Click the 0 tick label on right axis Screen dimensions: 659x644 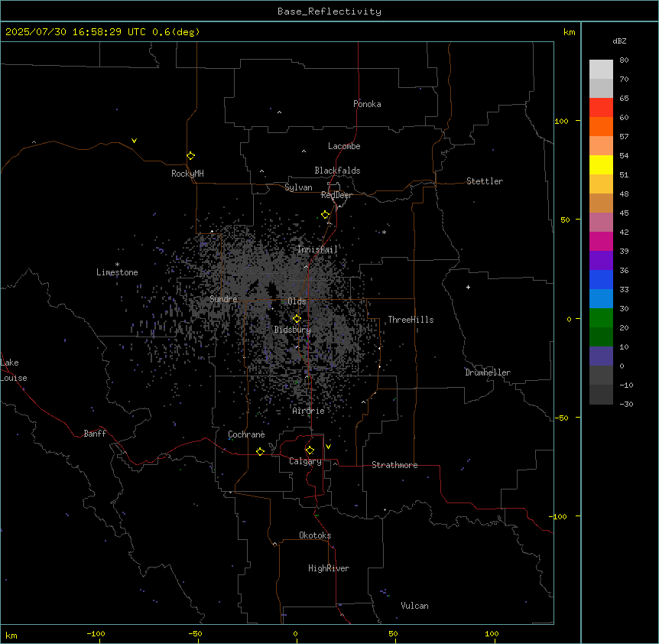tap(569, 319)
